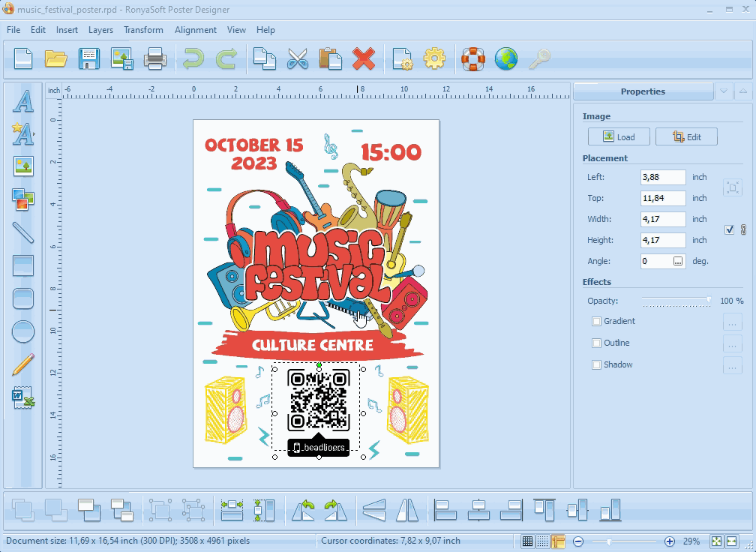Delete the selected object with the red X
Image resolution: width=756 pixels, height=552 pixels.
coord(364,58)
